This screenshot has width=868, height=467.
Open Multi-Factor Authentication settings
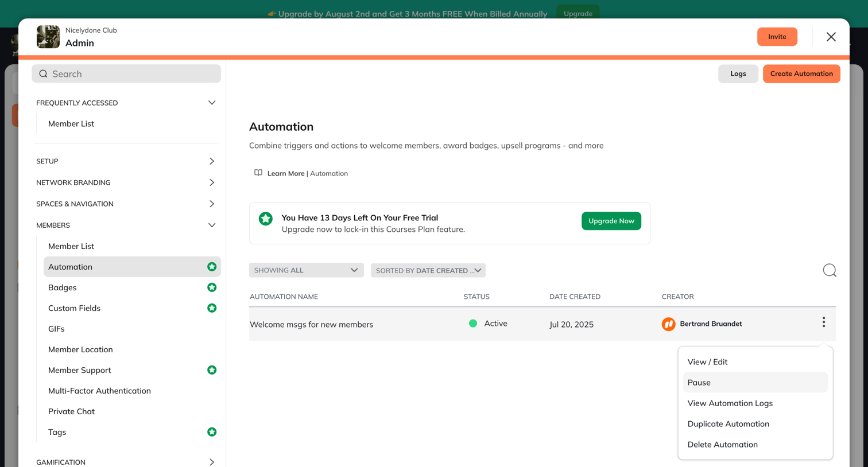[x=99, y=391]
